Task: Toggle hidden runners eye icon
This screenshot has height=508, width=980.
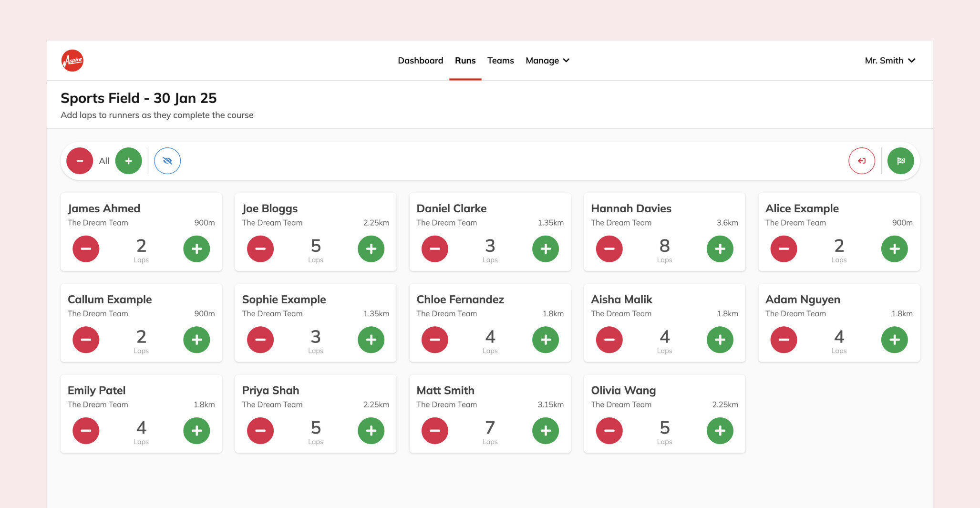Action: (x=167, y=161)
